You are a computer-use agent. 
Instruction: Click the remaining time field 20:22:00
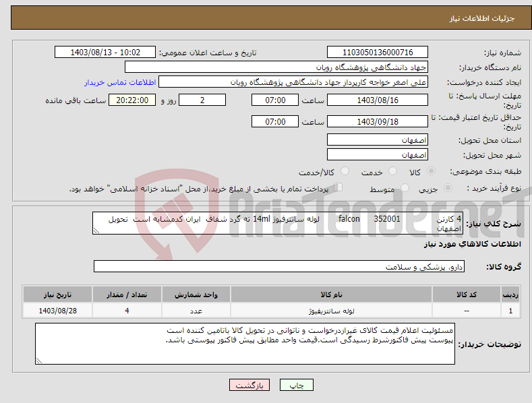click(132, 100)
